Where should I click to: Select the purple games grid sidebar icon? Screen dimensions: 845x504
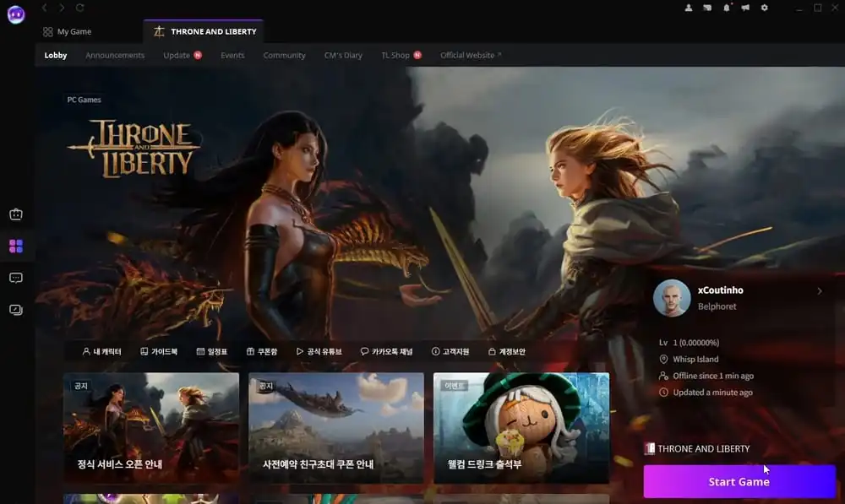(x=16, y=246)
